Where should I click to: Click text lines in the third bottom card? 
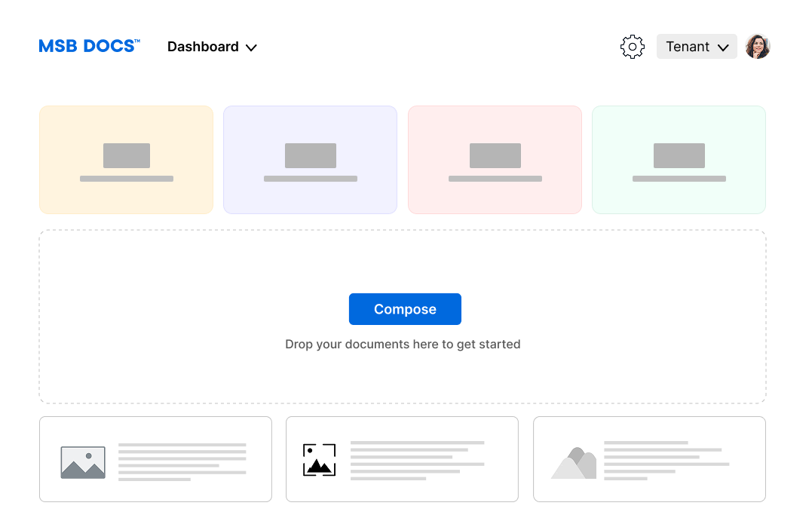pos(666,460)
